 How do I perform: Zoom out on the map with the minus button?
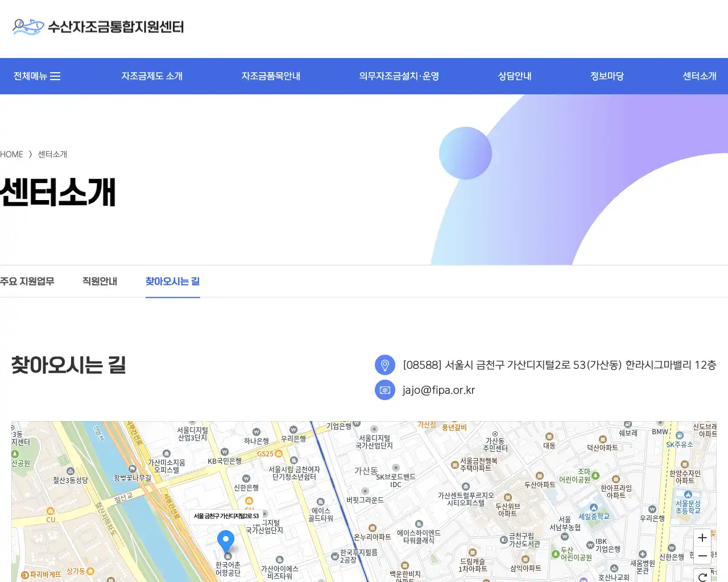point(702,556)
